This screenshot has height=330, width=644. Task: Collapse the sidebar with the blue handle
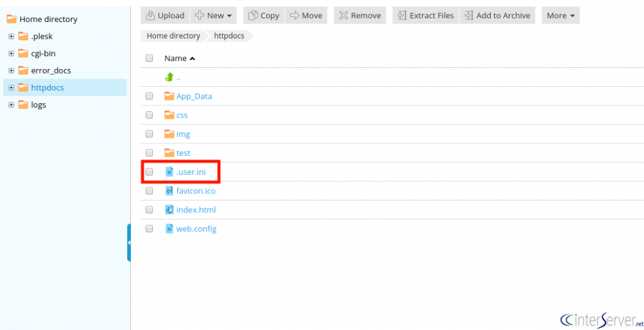(128, 243)
